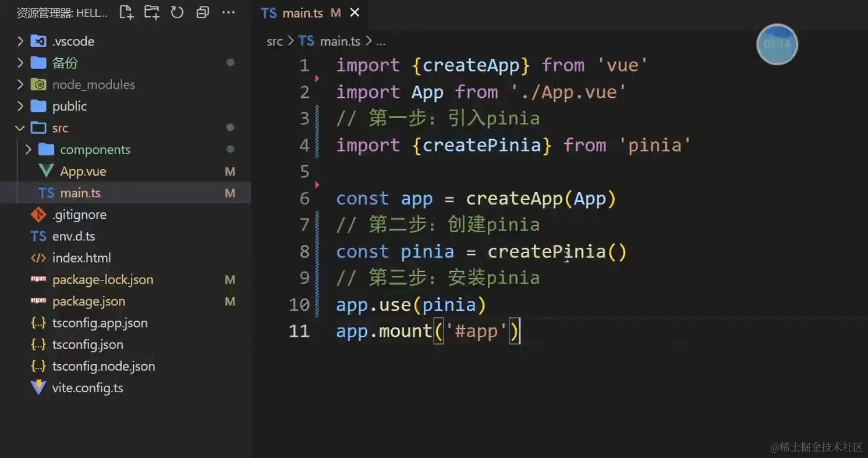Click the src breadcrumb segment
868x458 pixels.
pyautogui.click(x=274, y=41)
